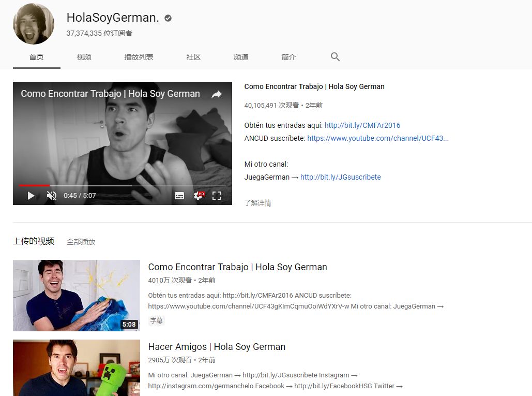Open the 简介 tab
Image resolution: width=532 pixels, height=396 pixels.
(x=288, y=57)
